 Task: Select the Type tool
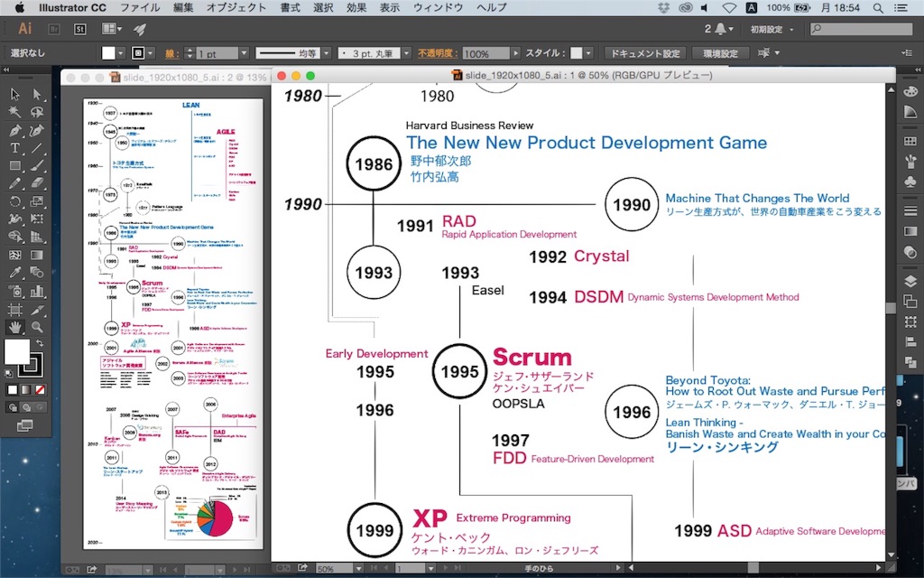pyautogui.click(x=15, y=148)
